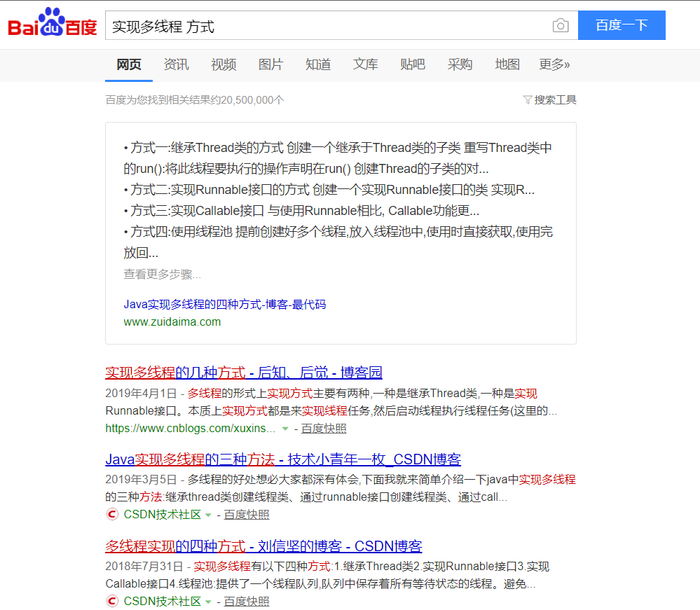
Task: Click 方式四:使用线程池 snippet text
Action: (x=181, y=232)
